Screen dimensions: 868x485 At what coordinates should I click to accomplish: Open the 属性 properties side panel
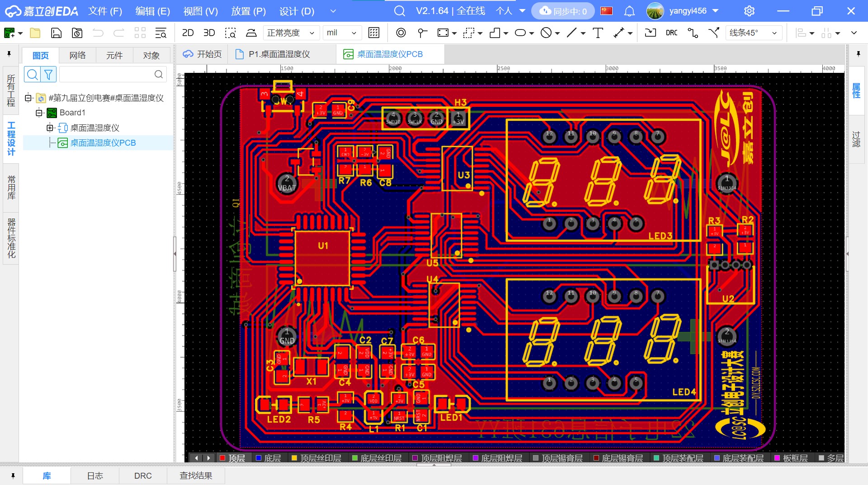pos(856,90)
